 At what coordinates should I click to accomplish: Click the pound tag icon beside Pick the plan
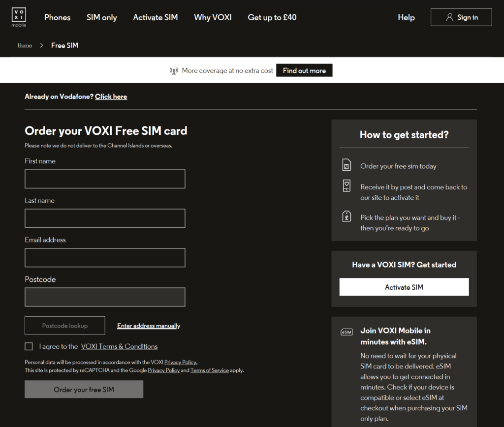(x=346, y=216)
